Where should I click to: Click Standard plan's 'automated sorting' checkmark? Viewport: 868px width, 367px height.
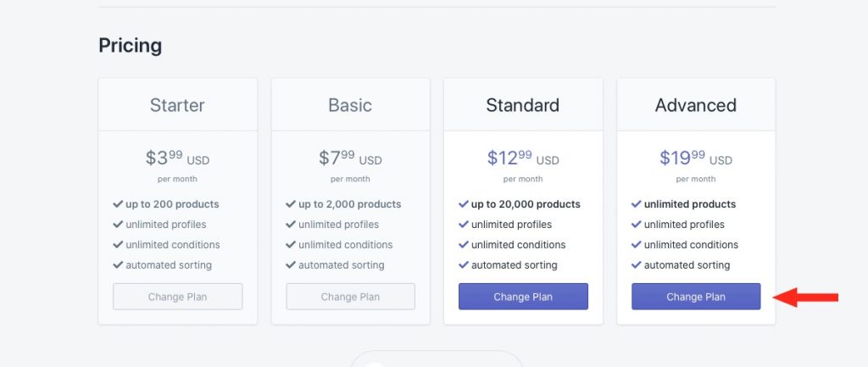[x=464, y=265]
